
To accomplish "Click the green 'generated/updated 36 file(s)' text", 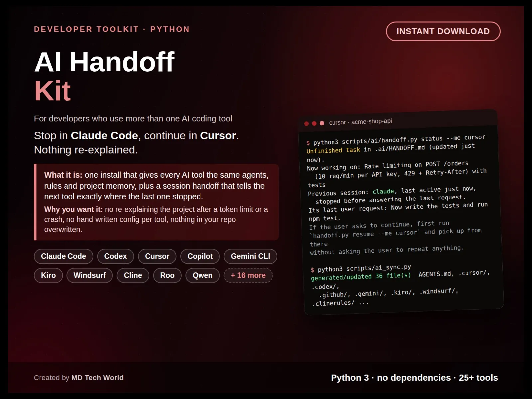I will [361, 276].
